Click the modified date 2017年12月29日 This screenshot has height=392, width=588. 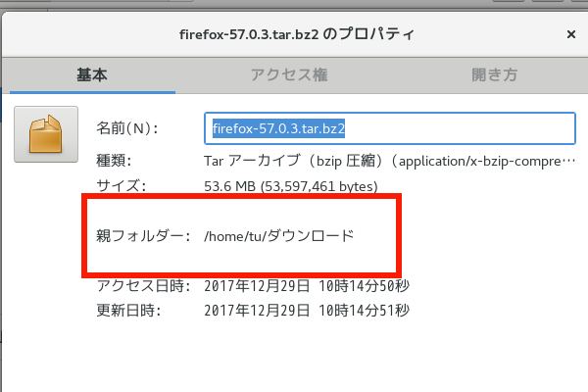(x=259, y=311)
